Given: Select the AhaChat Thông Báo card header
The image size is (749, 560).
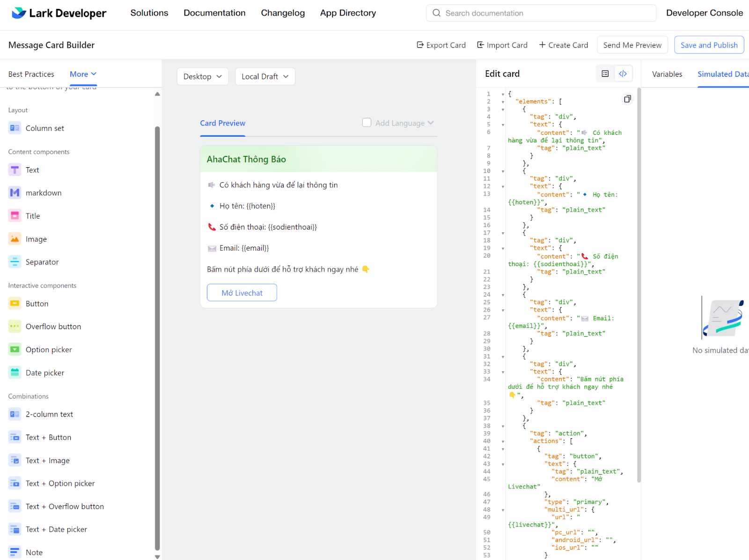Looking at the screenshot, I should [318, 159].
